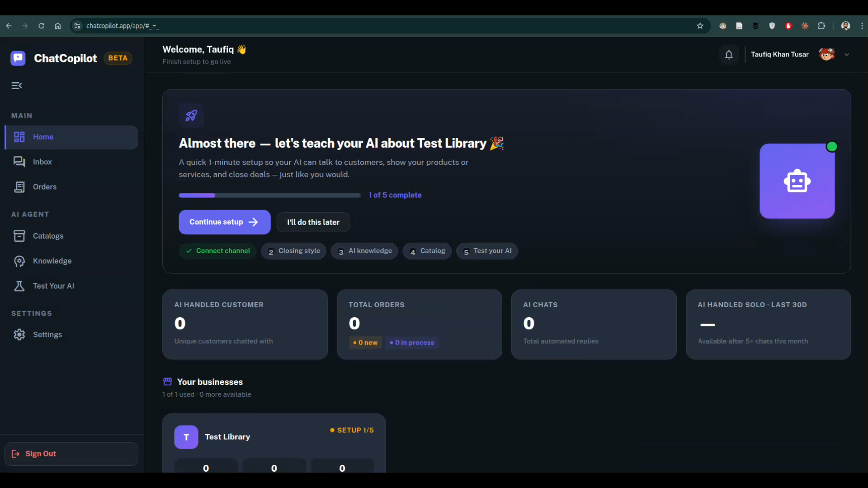Screen dimensions: 868x488
Task: Click the Your businesses heading
Action: pyautogui.click(x=210, y=382)
